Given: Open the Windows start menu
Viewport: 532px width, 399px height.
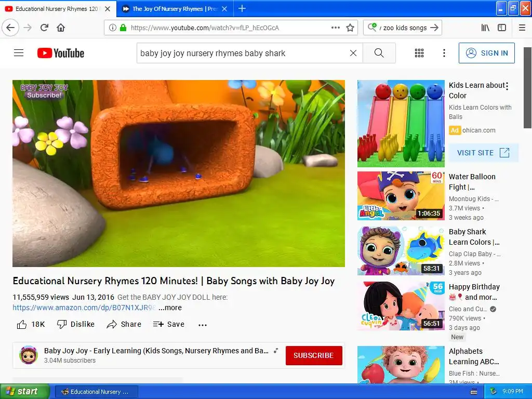Looking at the screenshot, I should [24, 392].
